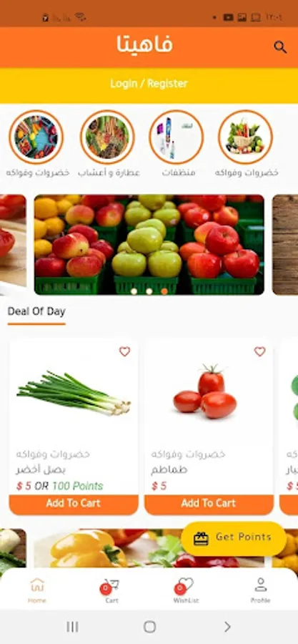Add tomatoes to cart

pos(209,504)
